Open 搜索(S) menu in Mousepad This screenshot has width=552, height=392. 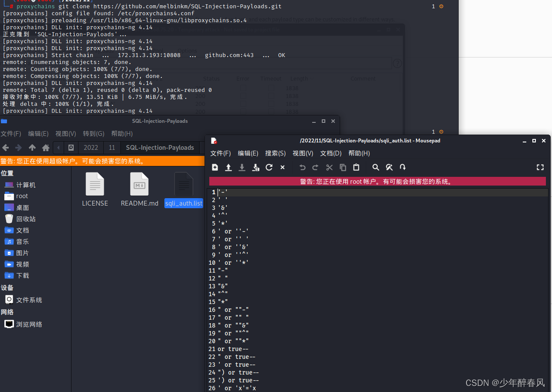[276, 153]
